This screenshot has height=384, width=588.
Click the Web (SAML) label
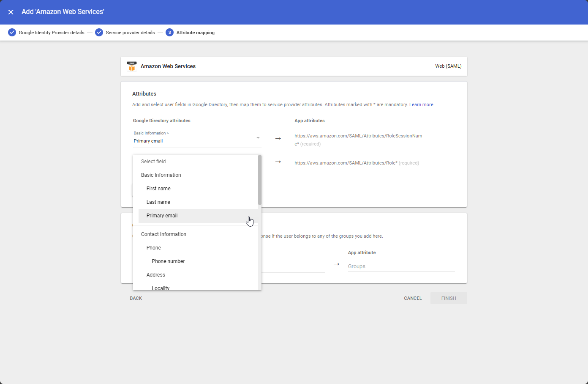[448, 66]
